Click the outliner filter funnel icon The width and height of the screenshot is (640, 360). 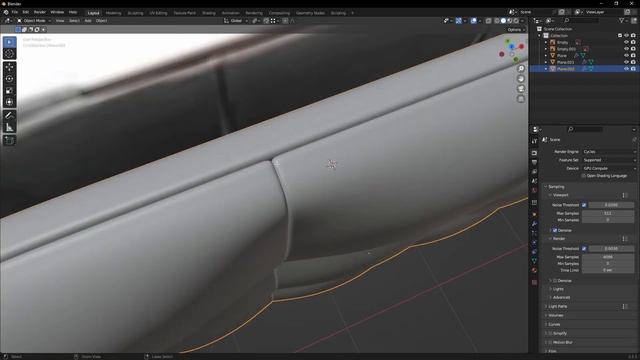(621, 20)
